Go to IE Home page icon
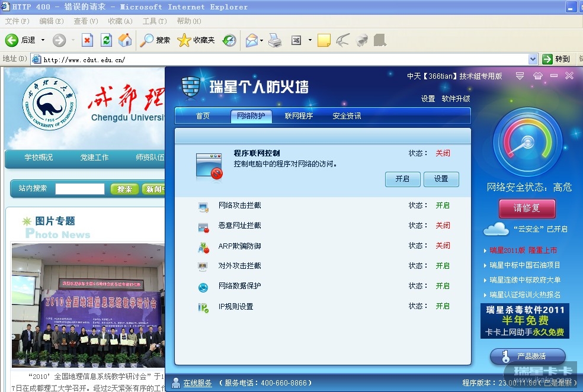The width and height of the screenshot is (583, 392). 125,40
